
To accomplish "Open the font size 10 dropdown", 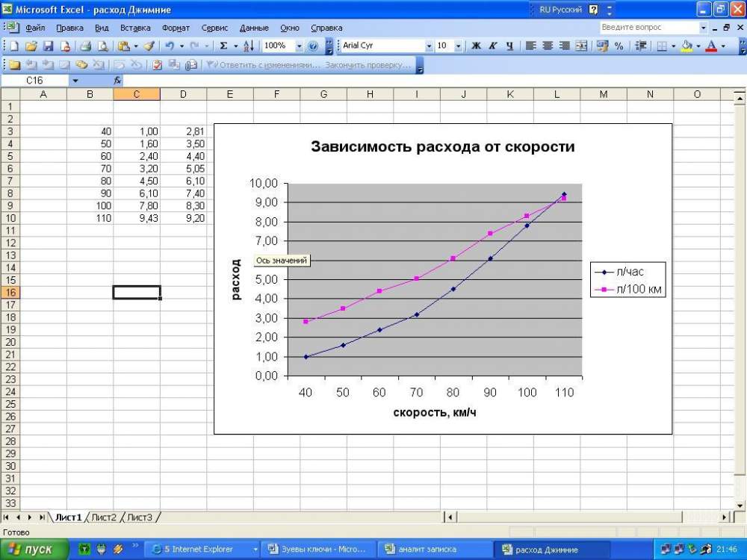I will (458, 46).
